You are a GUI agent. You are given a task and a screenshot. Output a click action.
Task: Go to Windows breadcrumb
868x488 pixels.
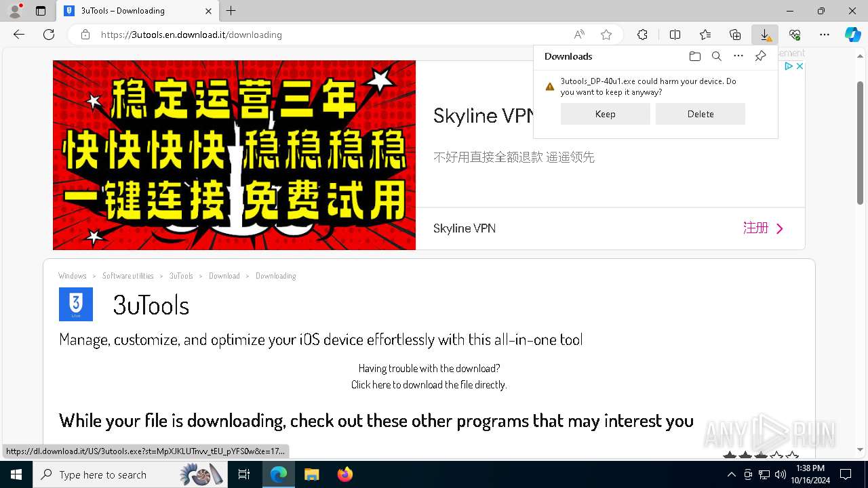(73, 276)
